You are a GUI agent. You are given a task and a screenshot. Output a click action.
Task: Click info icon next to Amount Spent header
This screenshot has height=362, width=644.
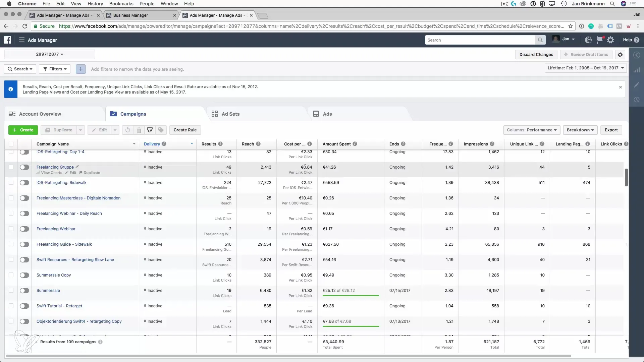point(355,144)
